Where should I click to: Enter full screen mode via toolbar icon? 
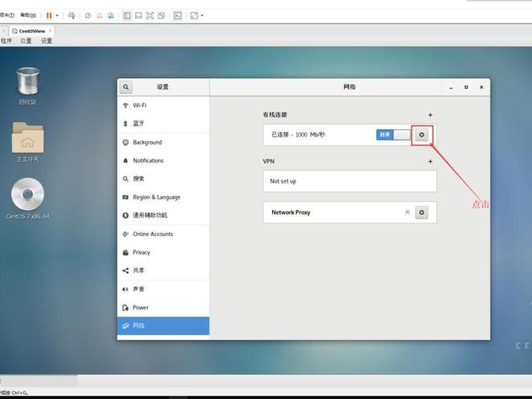point(150,15)
